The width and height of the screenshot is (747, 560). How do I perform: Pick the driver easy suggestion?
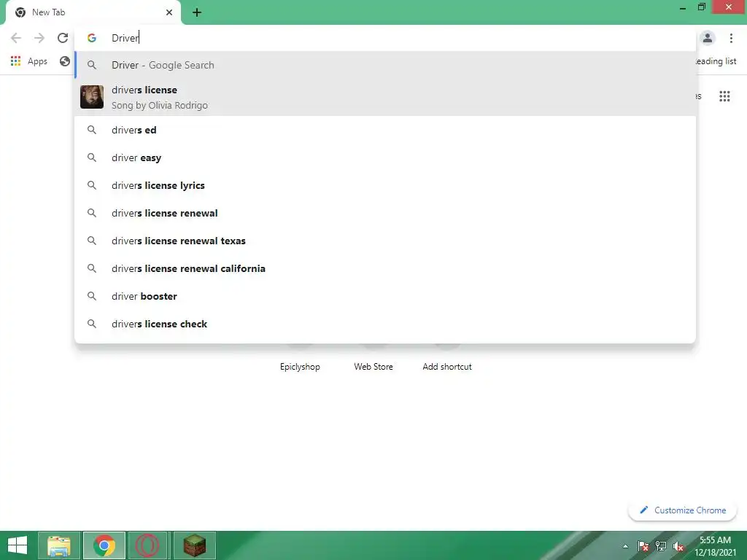click(385, 157)
